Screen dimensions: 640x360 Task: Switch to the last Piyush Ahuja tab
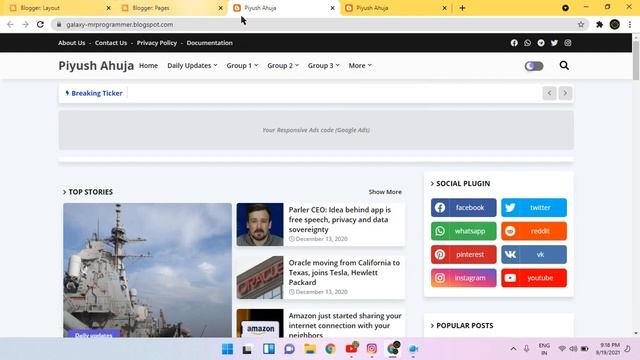pos(395,8)
